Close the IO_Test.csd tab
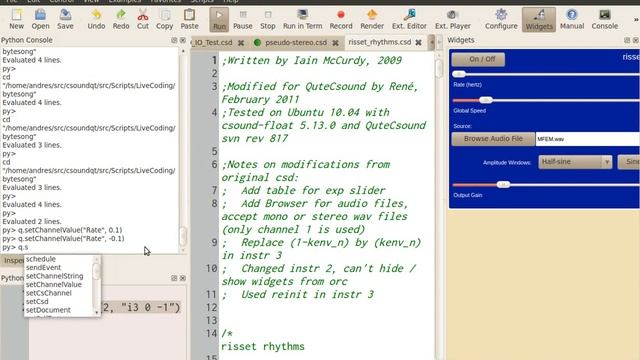The width and height of the screenshot is (640, 360). pyautogui.click(x=241, y=42)
